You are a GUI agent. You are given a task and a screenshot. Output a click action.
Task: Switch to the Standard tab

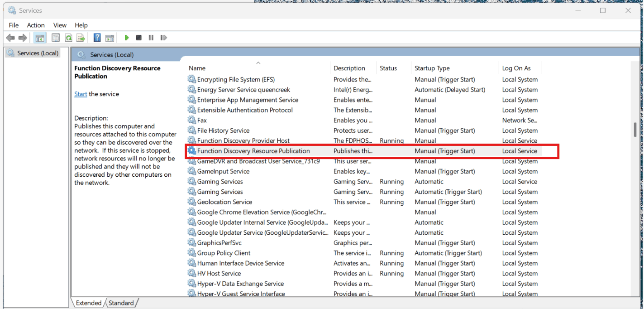tap(121, 303)
